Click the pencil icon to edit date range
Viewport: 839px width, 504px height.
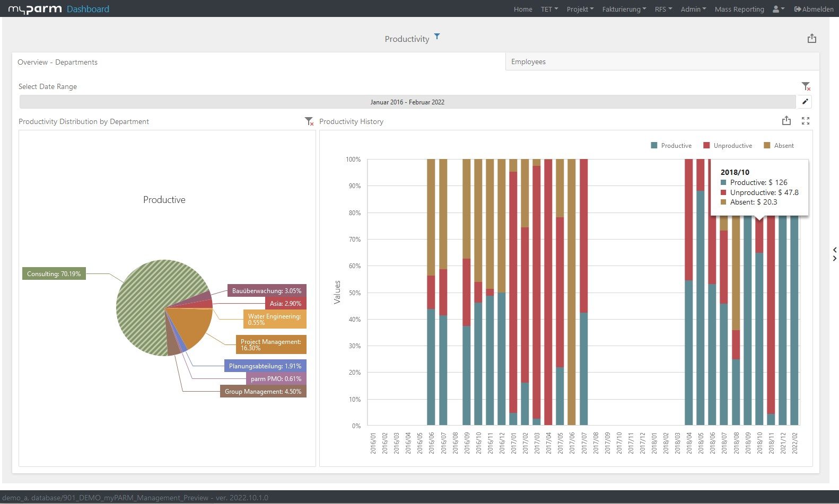805,102
